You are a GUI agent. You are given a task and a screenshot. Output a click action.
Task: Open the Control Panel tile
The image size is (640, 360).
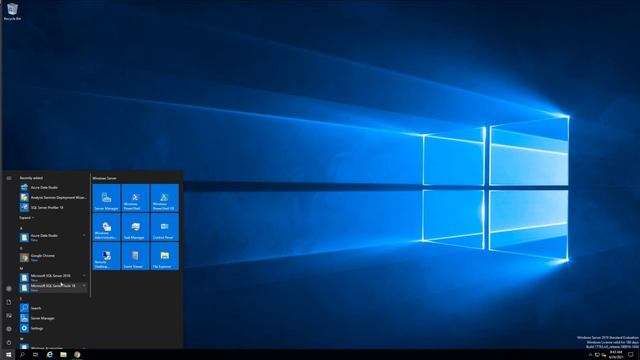click(x=164, y=227)
